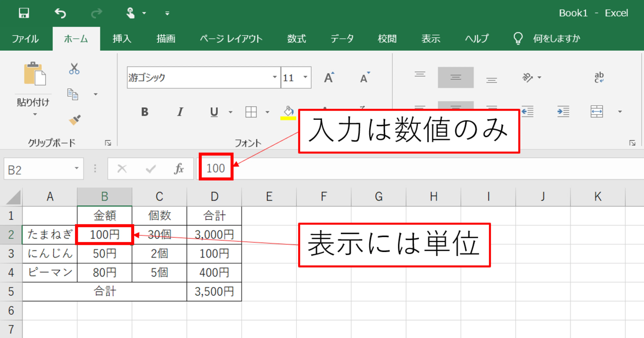Select column B header
Viewport: 644px width, 338px height.
(x=105, y=197)
